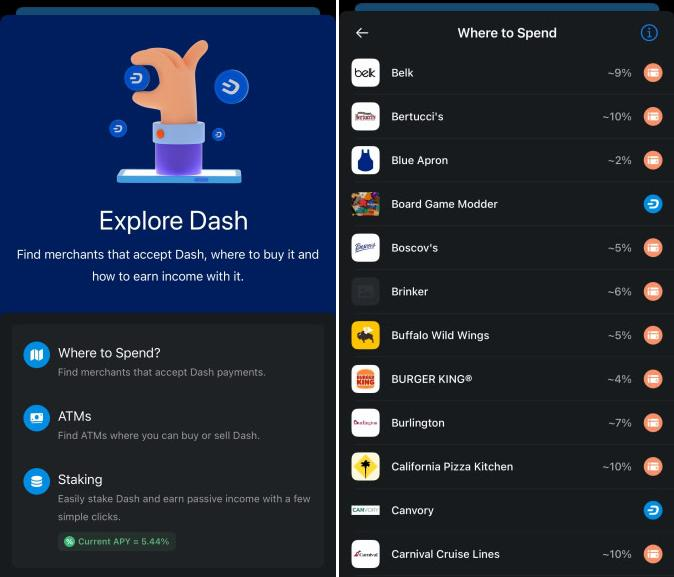Tap the Where to Spend screen title

(x=507, y=33)
